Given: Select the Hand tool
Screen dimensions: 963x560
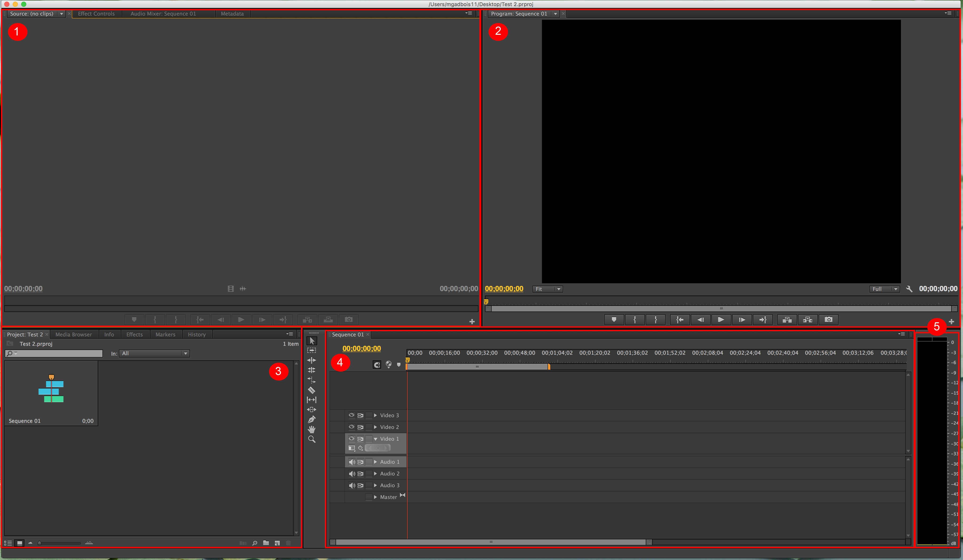Looking at the screenshot, I should point(311,429).
